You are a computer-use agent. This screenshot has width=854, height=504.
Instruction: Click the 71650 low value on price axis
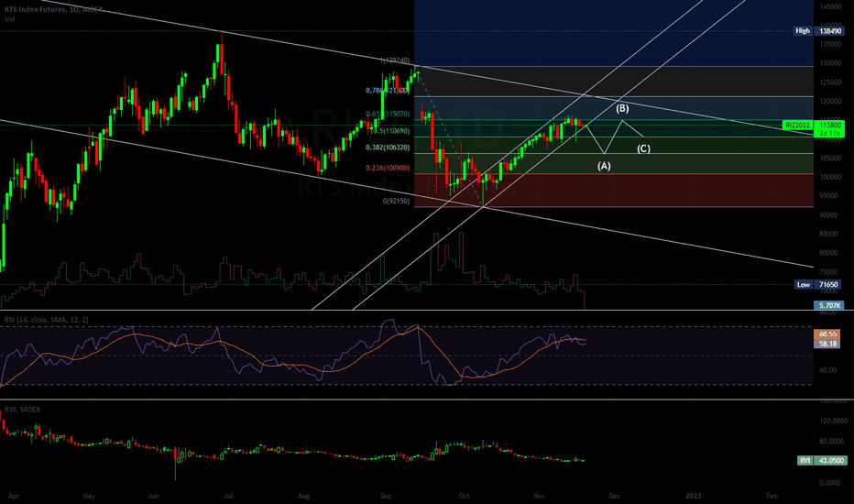tap(828, 284)
